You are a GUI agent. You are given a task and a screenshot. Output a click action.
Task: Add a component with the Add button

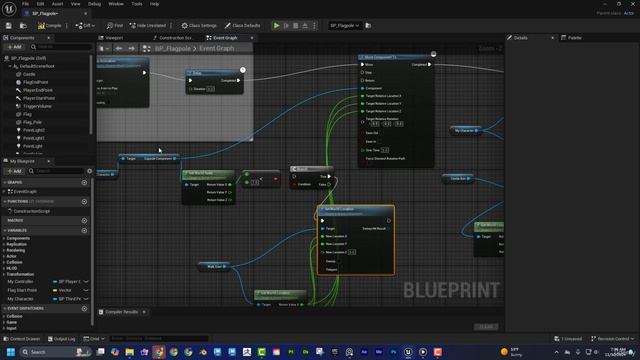tap(14, 47)
